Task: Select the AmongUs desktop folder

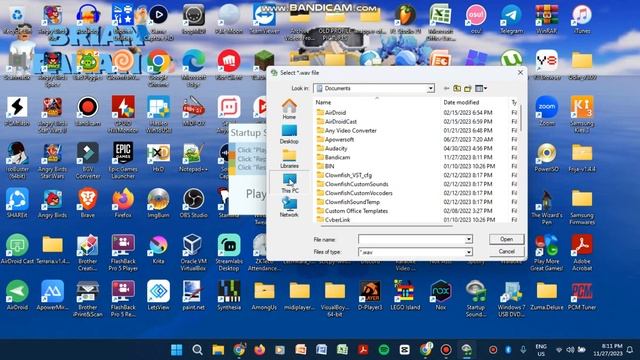Action: [264, 295]
